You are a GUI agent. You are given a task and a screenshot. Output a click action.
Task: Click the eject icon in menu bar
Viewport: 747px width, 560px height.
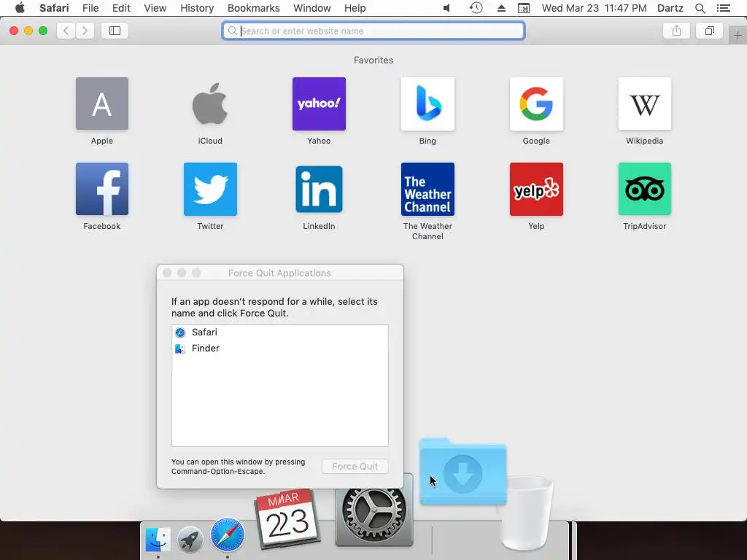pyautogui.click(x=501, y=8)
